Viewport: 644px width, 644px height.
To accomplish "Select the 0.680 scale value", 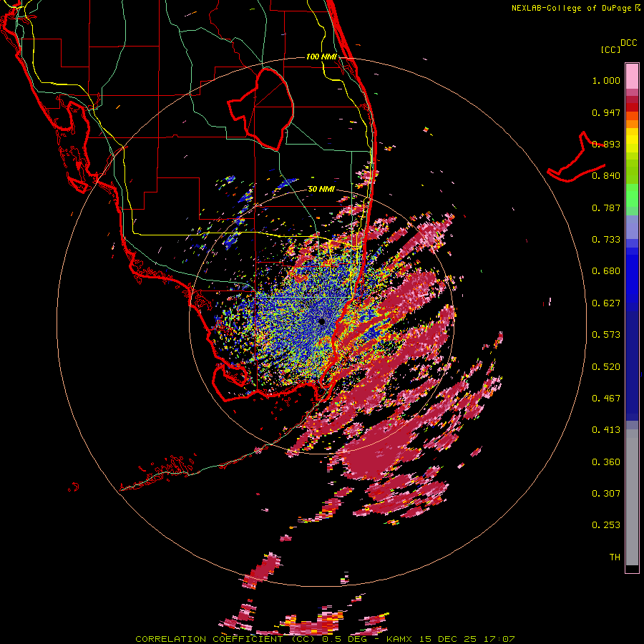I will (606, 271).
